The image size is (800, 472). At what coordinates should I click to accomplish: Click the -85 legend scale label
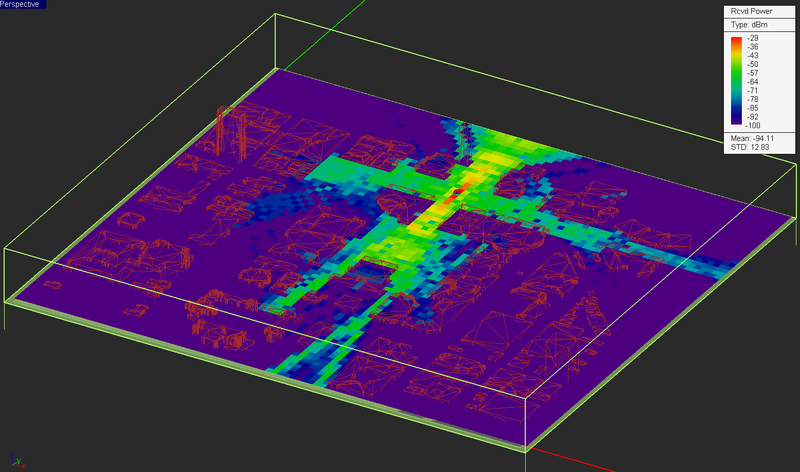752,106
